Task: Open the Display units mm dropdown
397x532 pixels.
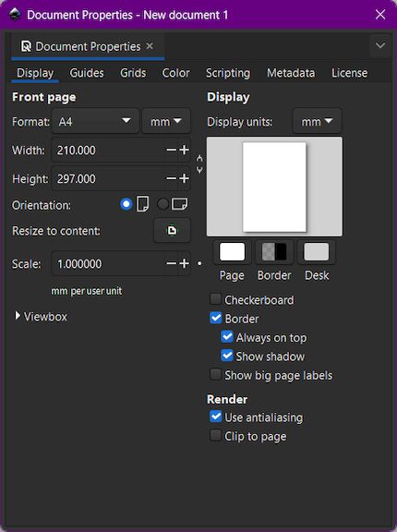Action: 317,121
